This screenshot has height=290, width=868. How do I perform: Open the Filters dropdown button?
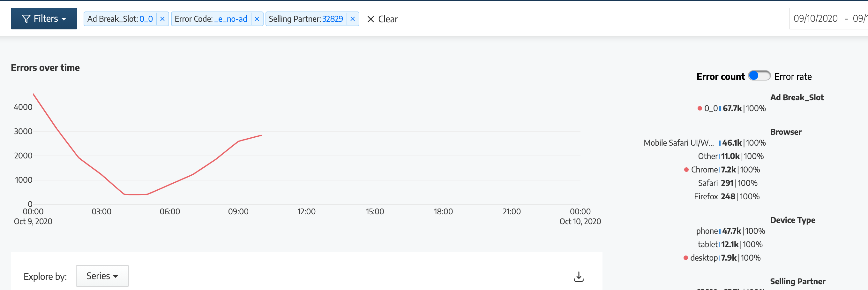click(x=44, y=19)
